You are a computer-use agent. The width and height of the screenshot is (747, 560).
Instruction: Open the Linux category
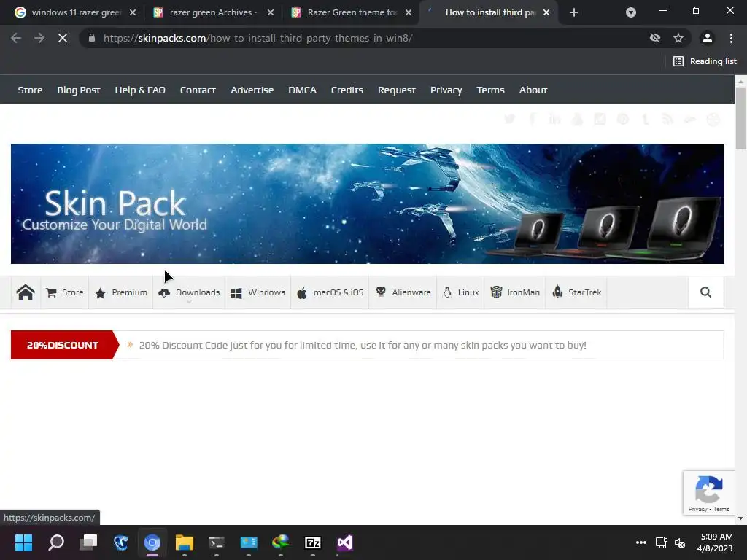click(x=461, y=292)
